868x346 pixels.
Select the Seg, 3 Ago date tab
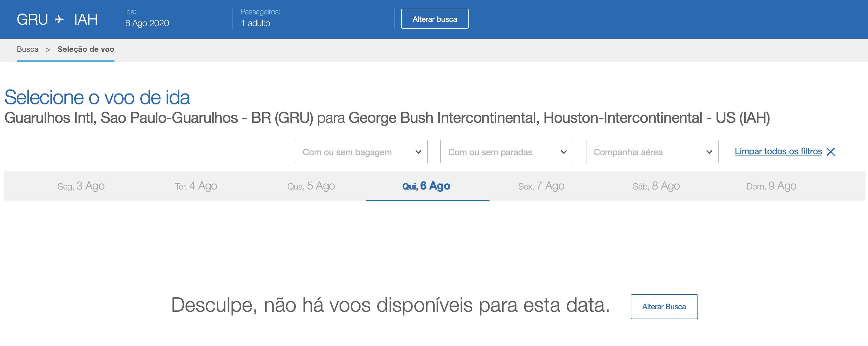81,186
